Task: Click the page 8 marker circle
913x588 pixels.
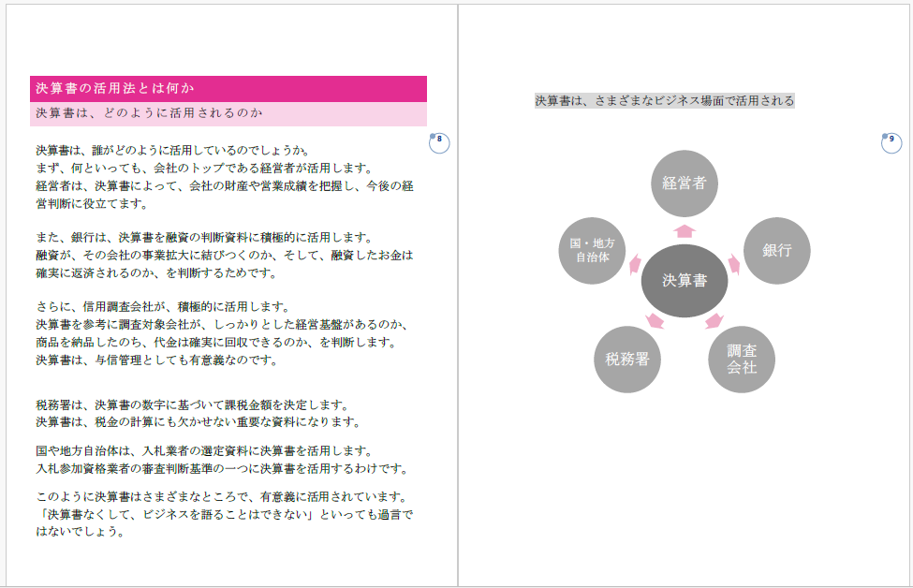Action: [439, 142]
